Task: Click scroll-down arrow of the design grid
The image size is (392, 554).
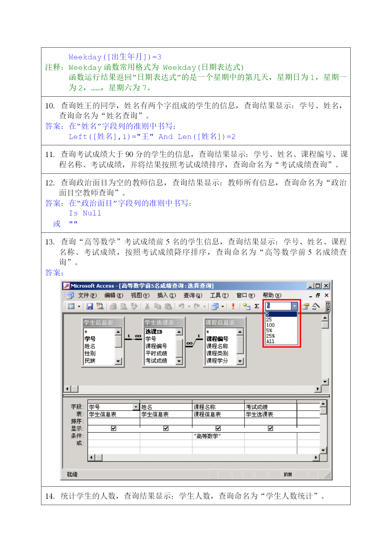Action: pos(323,450)
